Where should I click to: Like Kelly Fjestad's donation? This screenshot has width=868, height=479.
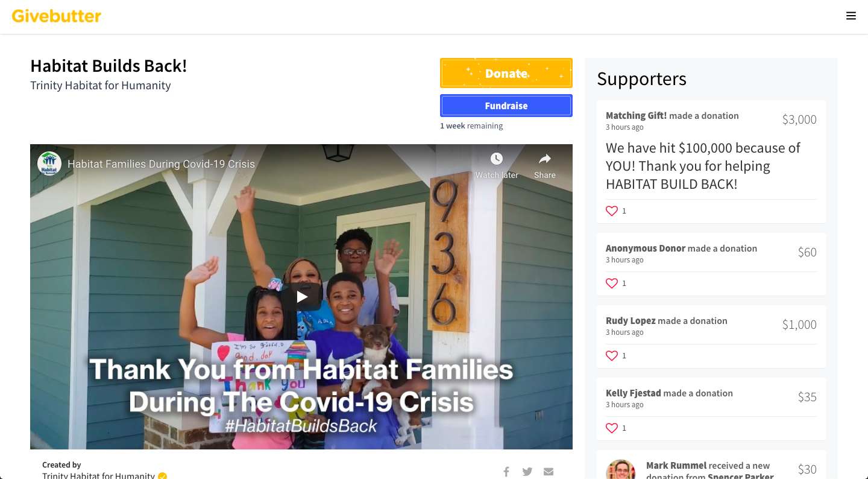(x=612, y=428)
